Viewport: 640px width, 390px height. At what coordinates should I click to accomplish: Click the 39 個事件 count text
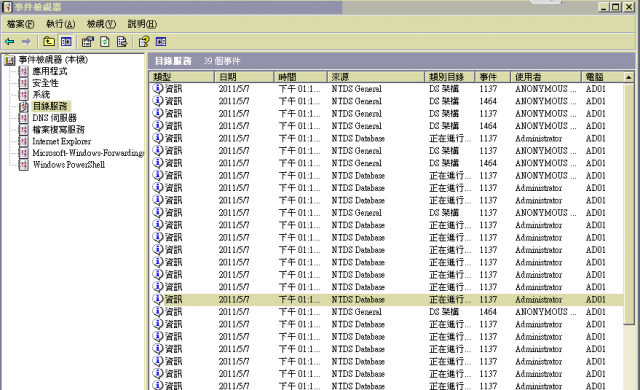(222, 61)
